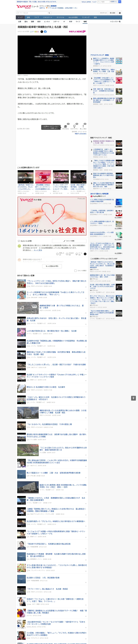The width and height of the screenshot is (138, 644).
Task: Select the トップ tab
Action: [20, 17]
